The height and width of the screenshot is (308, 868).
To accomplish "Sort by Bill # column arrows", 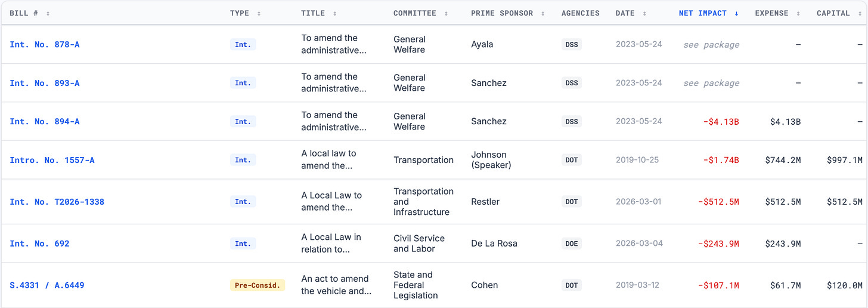I will tap(48, 13).
